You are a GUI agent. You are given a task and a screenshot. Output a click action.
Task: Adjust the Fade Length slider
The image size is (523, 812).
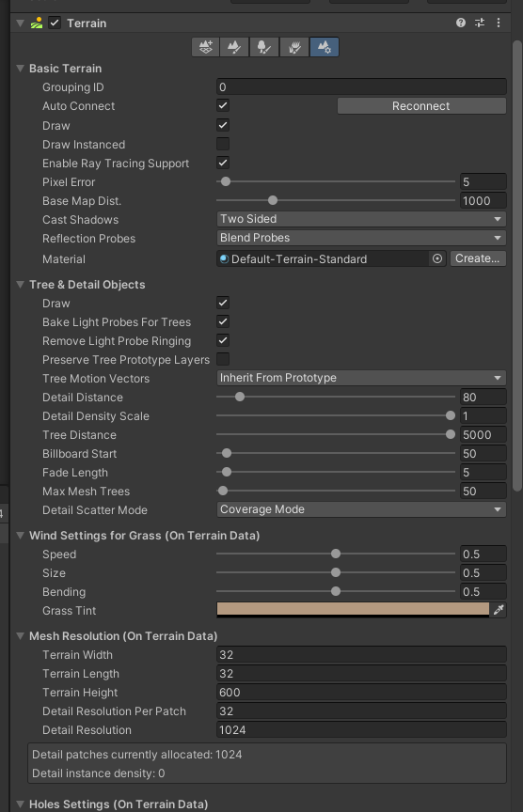click(x=336, y=473)
